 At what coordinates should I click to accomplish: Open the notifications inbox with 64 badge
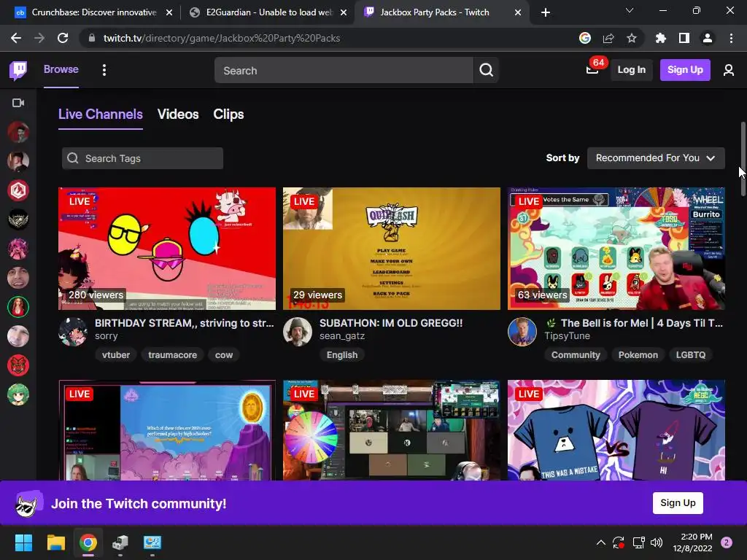(x=592, y=70)
